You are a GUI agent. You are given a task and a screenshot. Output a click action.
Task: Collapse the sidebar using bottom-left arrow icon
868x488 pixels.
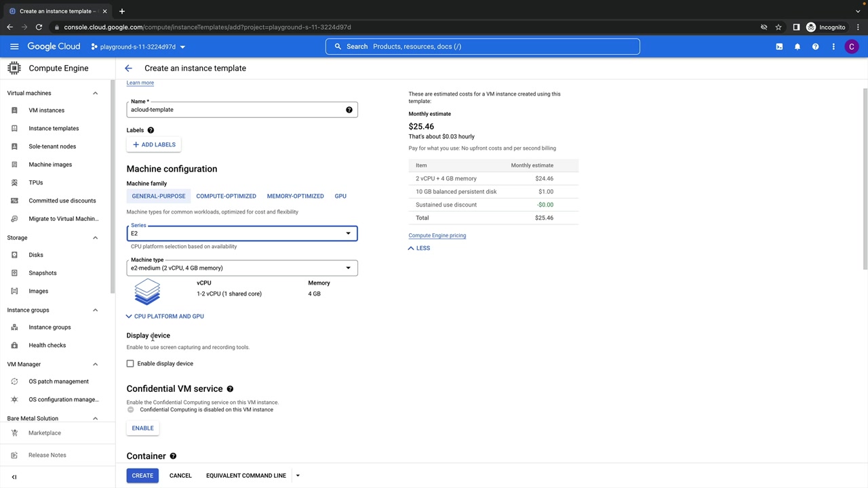click(x=14, y=476)
